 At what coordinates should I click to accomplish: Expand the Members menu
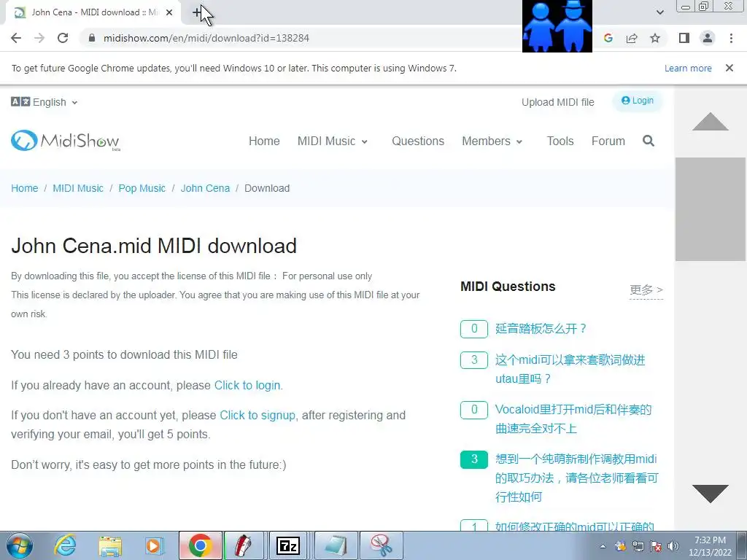492,141
